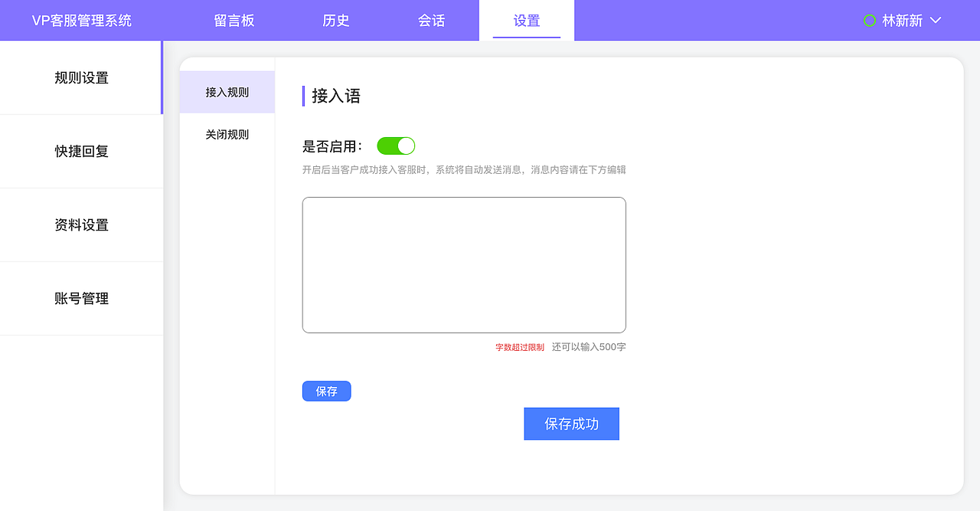
Task: Expand the user menu chevron
Action: coord(934,22)
